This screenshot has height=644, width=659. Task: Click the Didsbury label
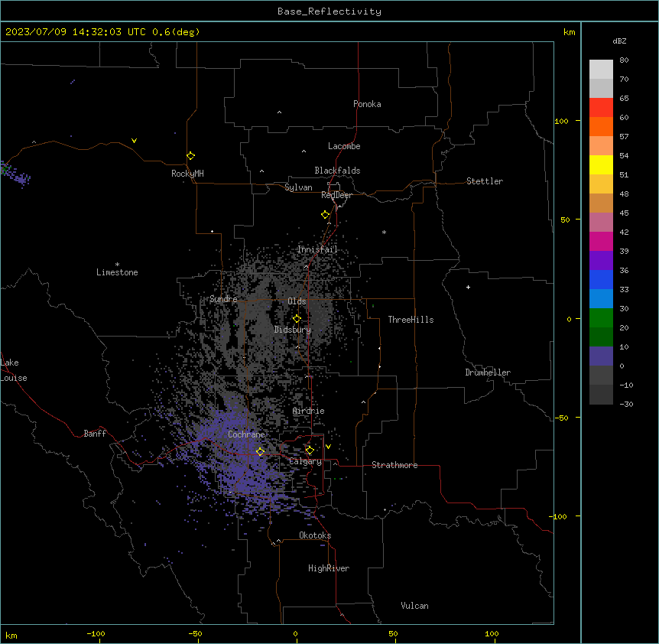[293, 330]
